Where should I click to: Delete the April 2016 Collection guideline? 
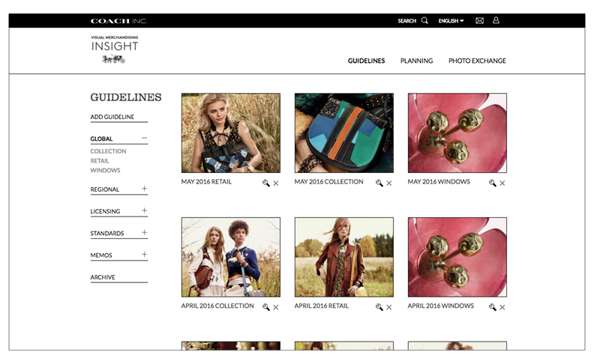276,308
